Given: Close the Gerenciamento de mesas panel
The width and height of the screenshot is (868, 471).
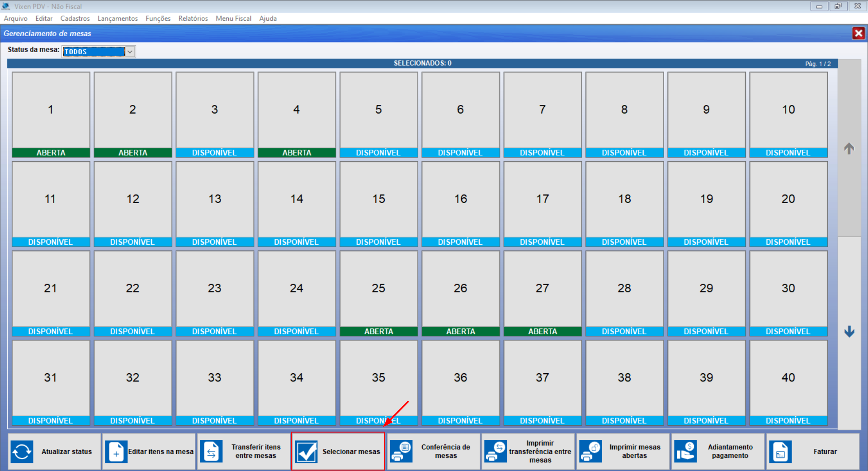Looking at the screenshot, I should point(858,33).
